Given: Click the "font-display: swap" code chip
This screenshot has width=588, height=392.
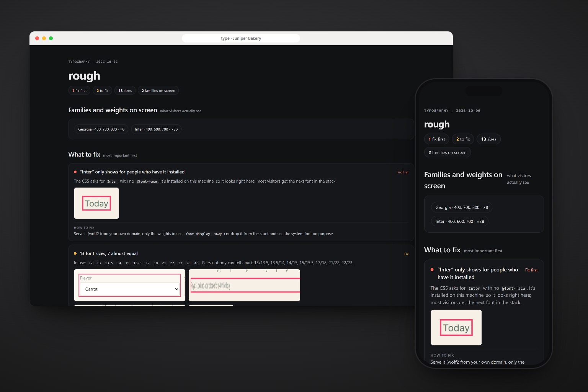Looking at the screenshot, I should tap(204, 234).
